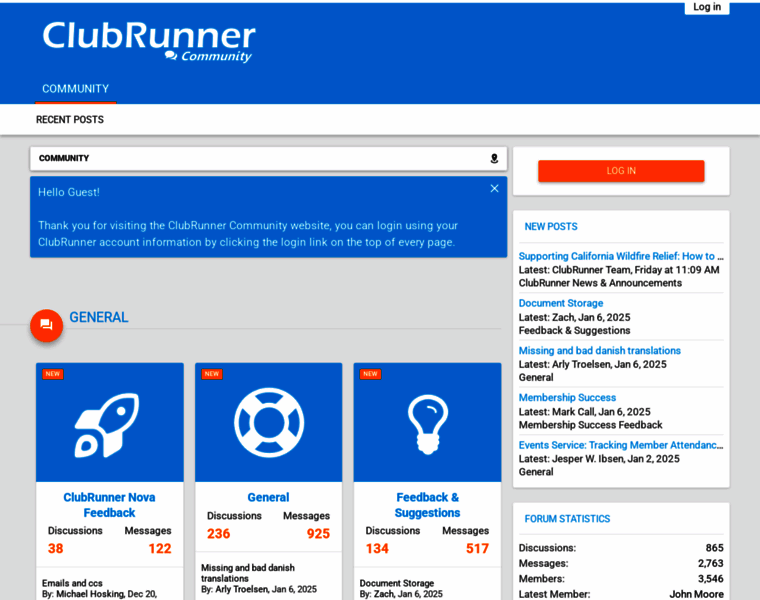
Task: Open the COMMUNITY tab in header
Action: 76,89
